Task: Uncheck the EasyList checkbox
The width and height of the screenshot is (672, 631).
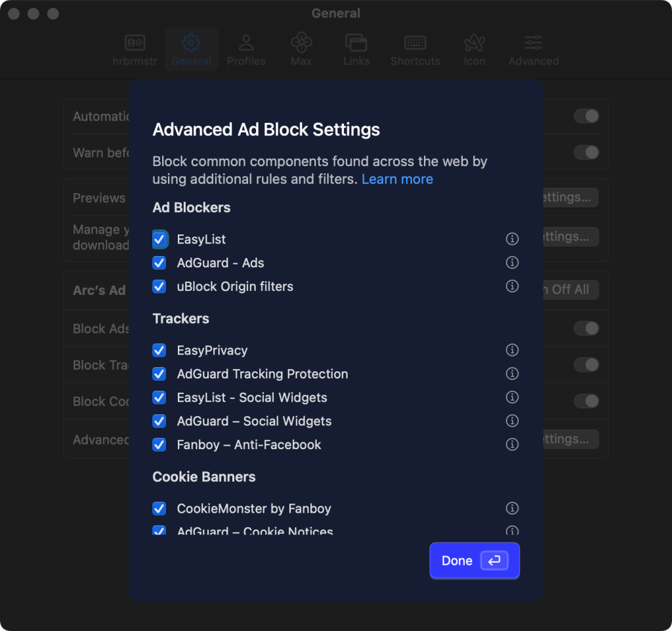Action: 159,239
